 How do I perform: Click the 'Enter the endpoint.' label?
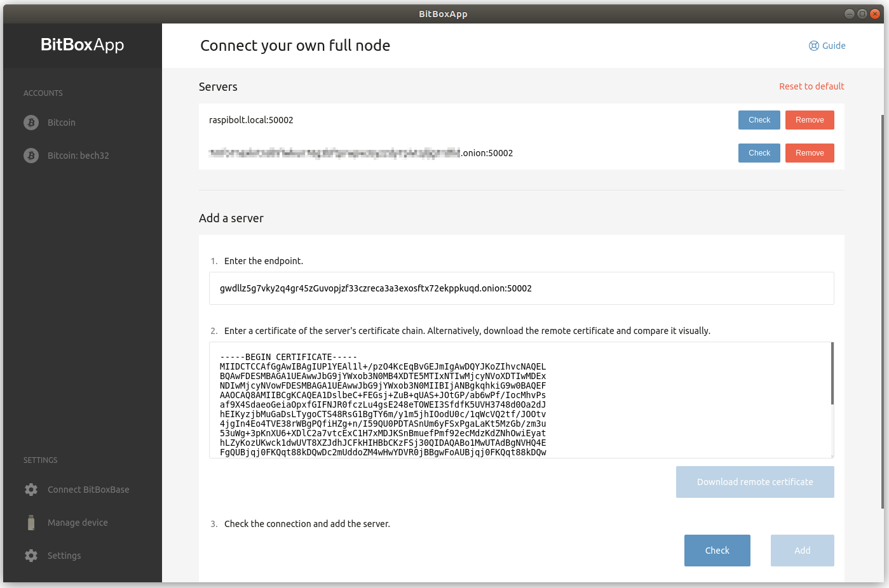(264, 261)
